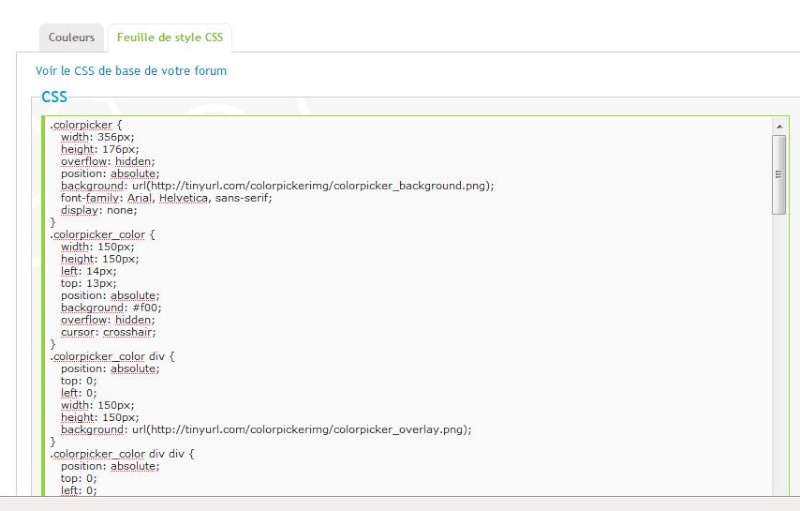
Task: Click the CSS textarea scrollbar thumb
Action: coord(779,175)
